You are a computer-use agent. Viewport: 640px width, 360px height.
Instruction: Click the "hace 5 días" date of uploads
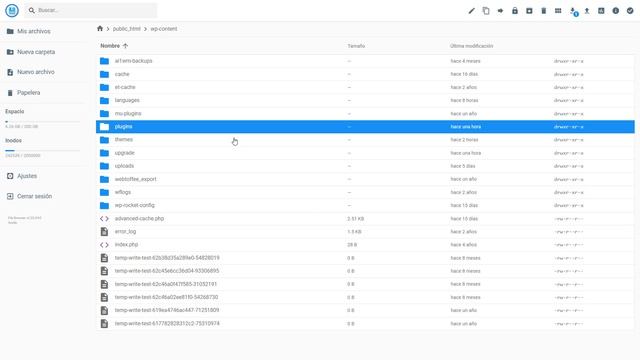click(463, 166)
